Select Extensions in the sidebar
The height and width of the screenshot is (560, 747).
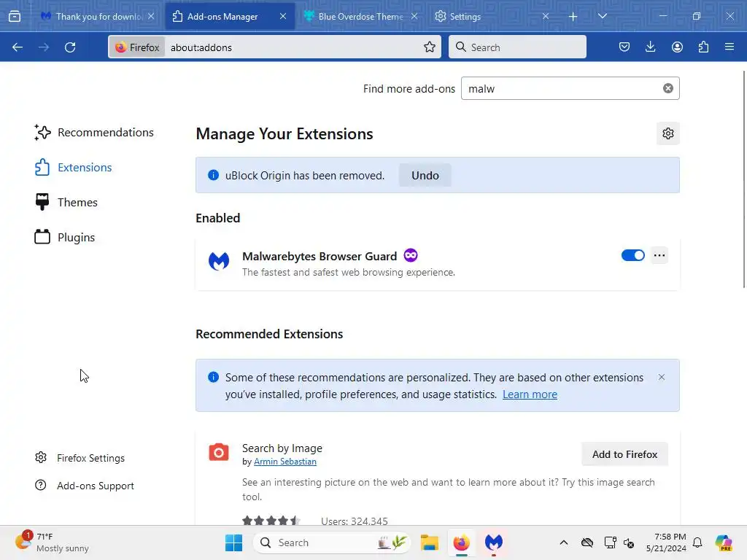click(74, 167)
